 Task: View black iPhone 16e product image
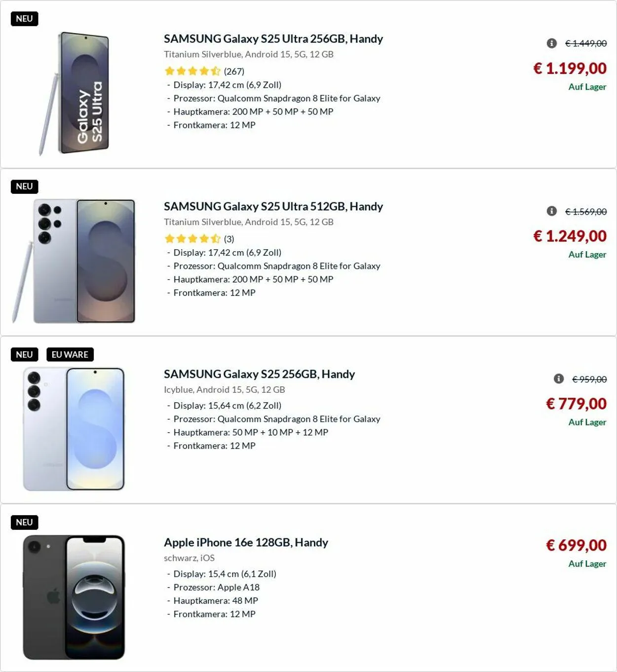(74, 597)
